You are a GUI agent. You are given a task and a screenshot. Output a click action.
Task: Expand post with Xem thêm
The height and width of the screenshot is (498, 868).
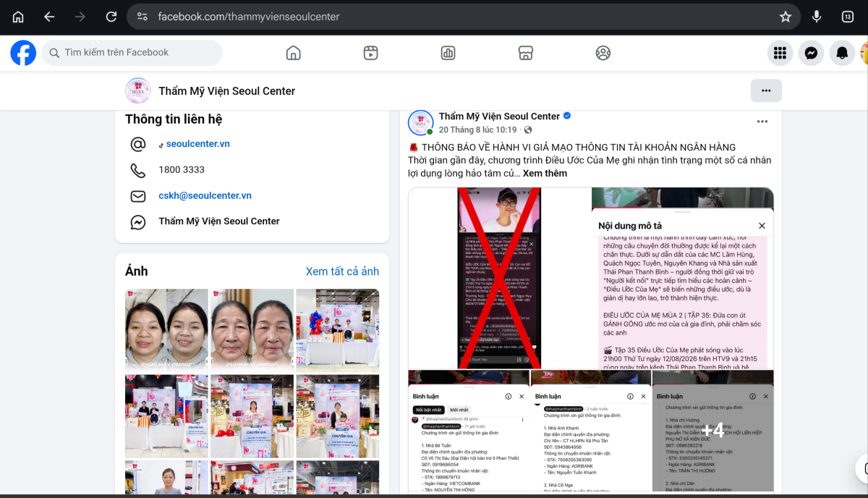click(545, 173)
